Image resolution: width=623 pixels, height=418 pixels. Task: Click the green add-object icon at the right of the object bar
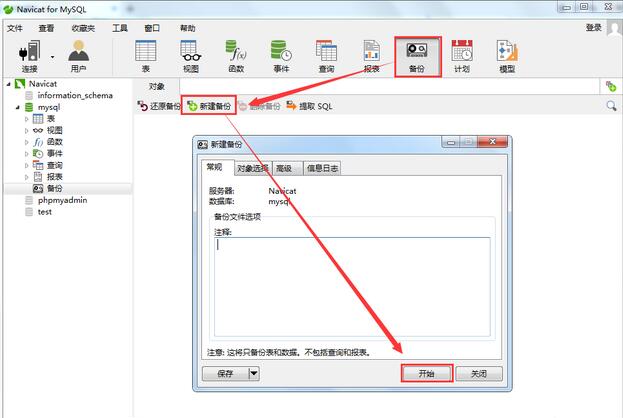pyautogui.click(x=611, y=86)
